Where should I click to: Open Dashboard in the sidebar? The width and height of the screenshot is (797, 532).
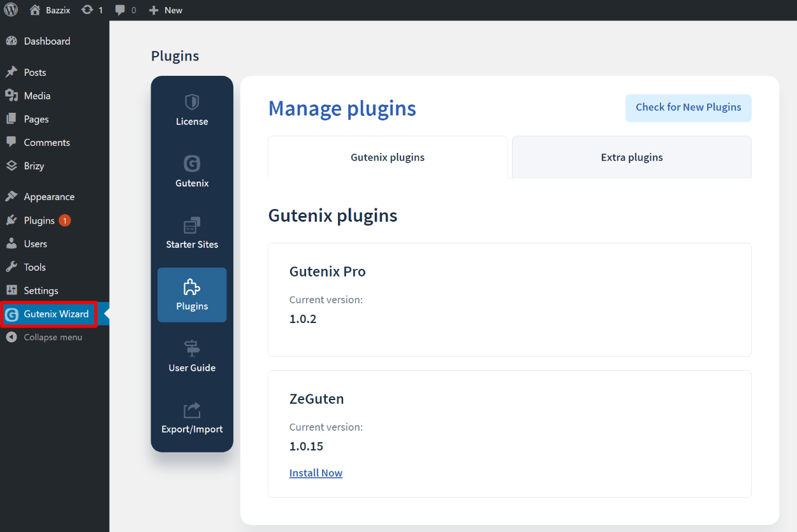pos(54,41)
